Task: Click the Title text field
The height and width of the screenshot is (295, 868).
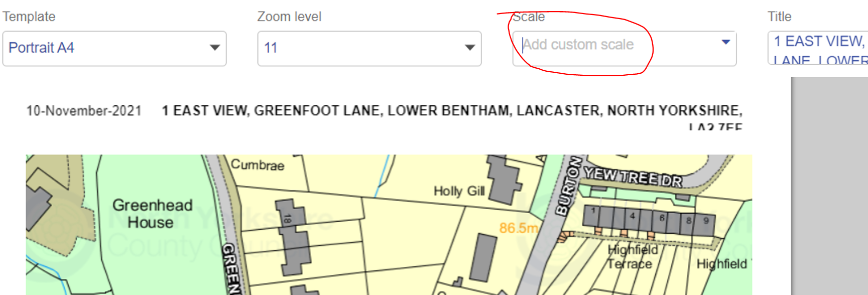Action: click(818, 48)
